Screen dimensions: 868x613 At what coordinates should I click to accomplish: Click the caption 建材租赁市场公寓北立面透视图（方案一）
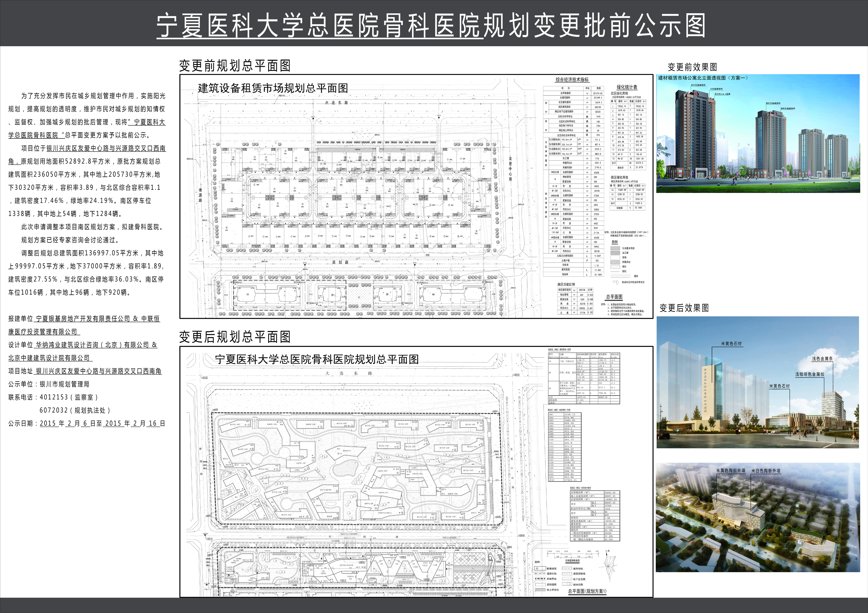click(703, 78)
